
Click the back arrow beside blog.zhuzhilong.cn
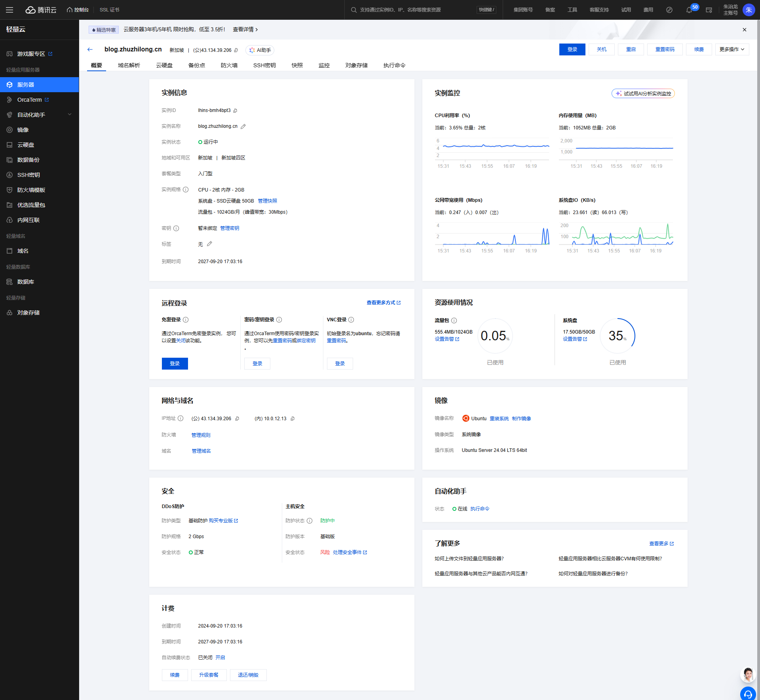coord(90,49)
